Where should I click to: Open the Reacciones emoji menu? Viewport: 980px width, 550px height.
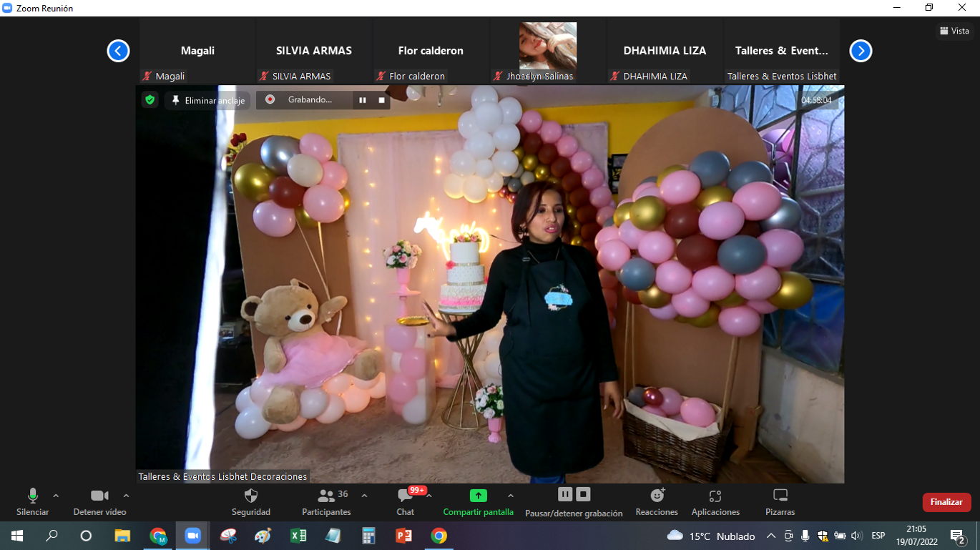(657, 496)
